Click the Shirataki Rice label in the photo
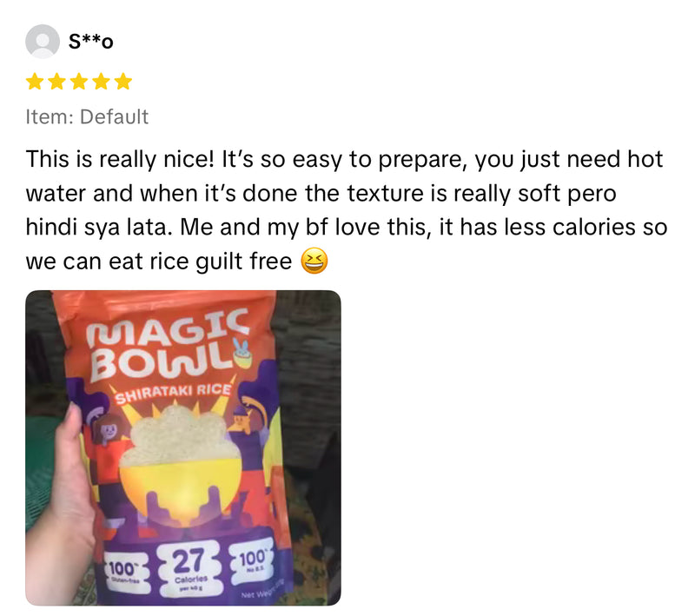 [x=173, y=393]
